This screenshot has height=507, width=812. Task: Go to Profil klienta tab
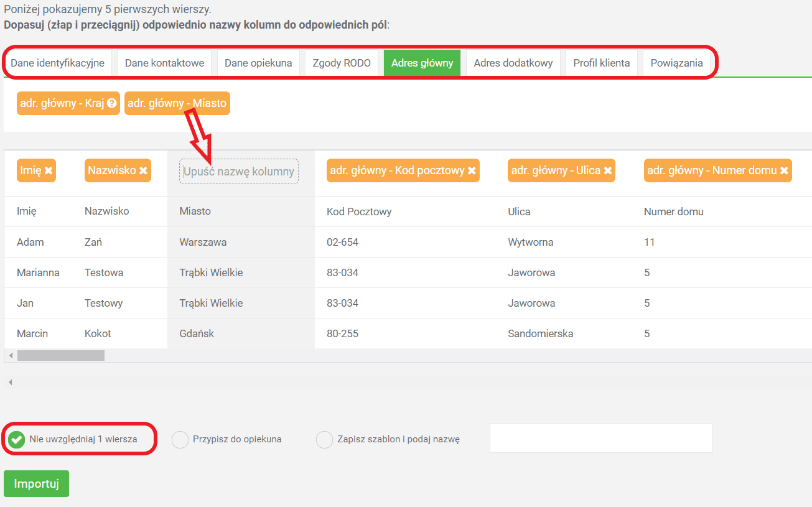click(601, 63)
